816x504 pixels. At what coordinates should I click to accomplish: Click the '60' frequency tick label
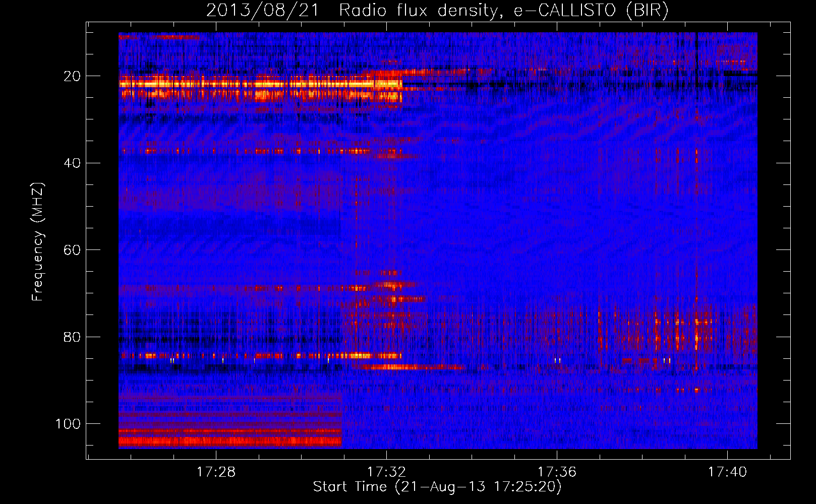tap(72, 250)
